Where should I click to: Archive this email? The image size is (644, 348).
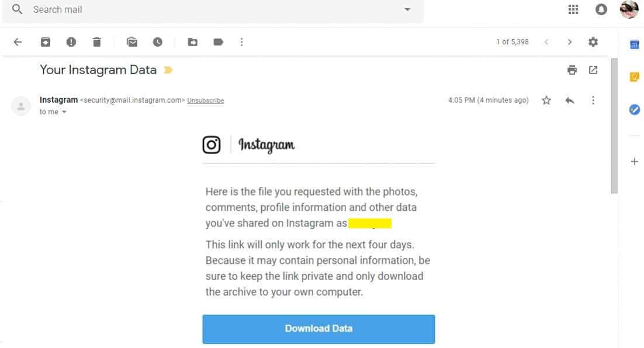[x=45, y=42]
